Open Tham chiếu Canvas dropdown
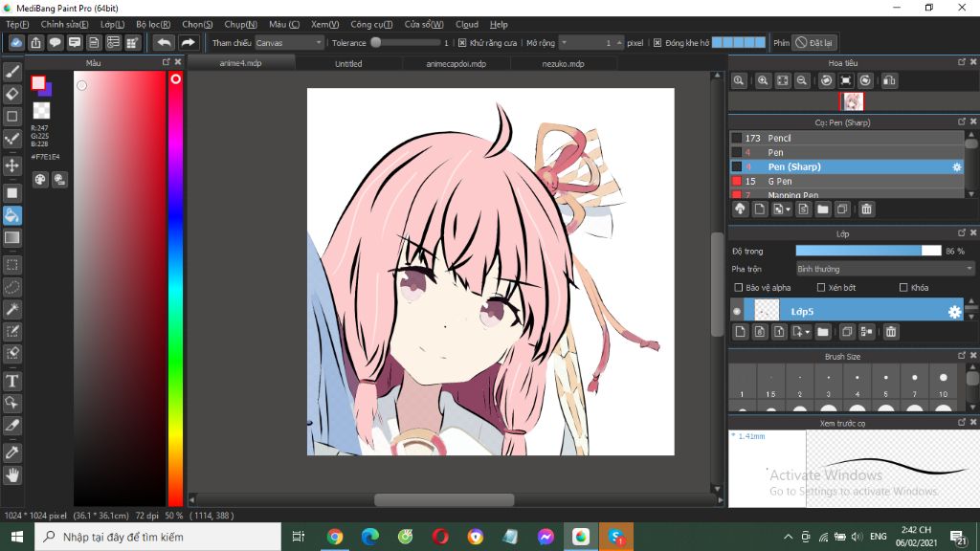The height and width of the screenshot is (551, 980). coord(289,43)
